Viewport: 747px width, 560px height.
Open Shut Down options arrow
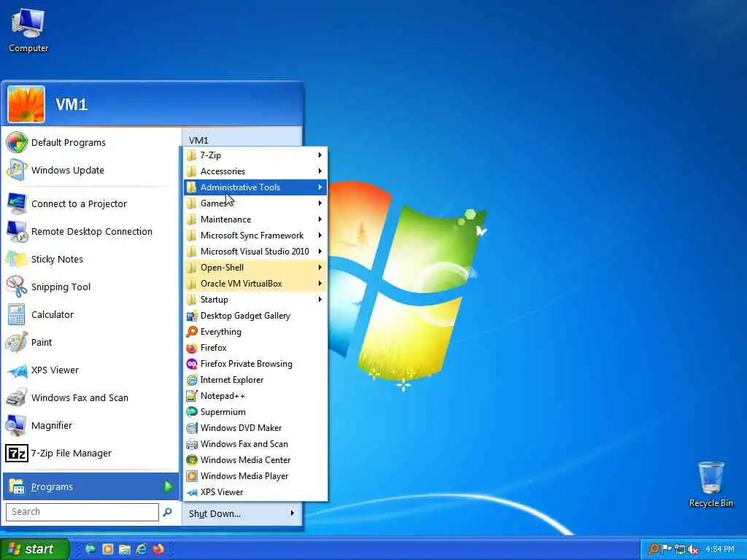pos(292,513)
